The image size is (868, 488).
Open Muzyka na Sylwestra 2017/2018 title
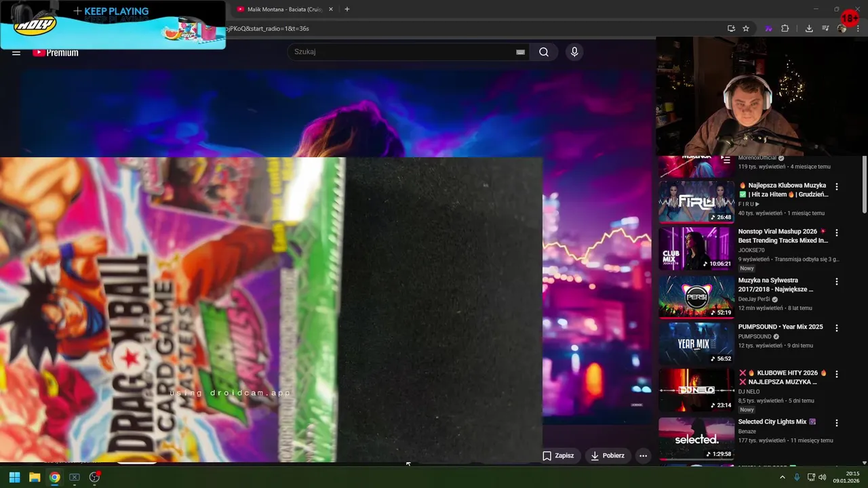click(776, 285)
